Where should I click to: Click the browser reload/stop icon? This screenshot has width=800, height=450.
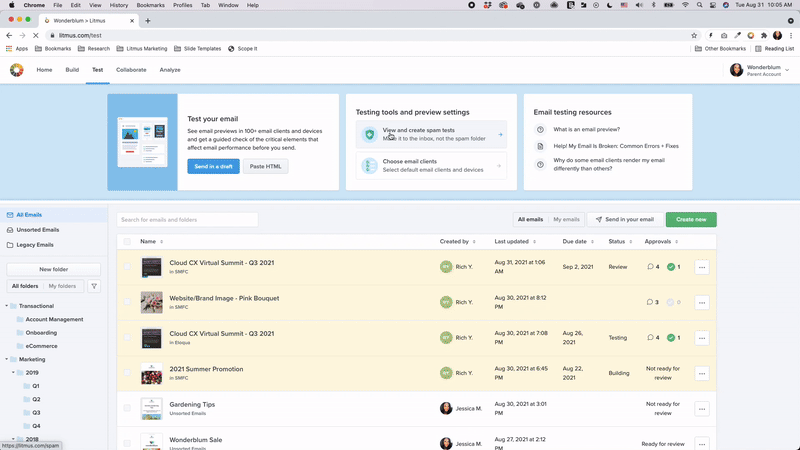click(35, 35)
